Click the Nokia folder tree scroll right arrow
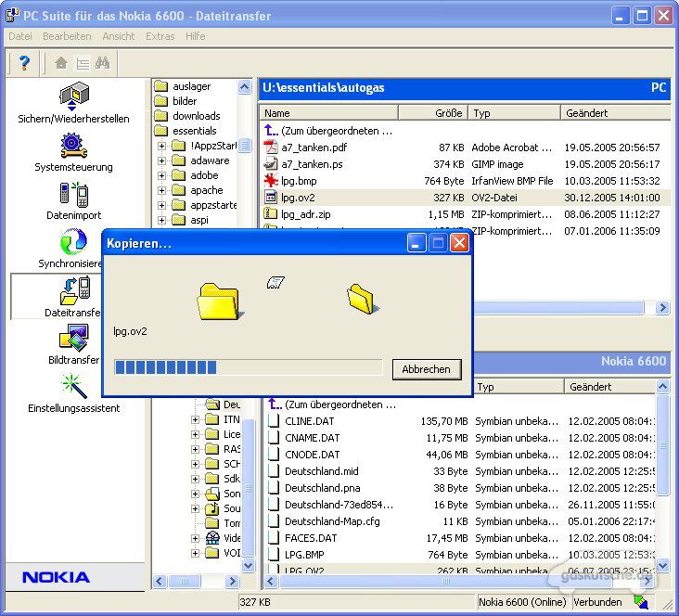This screenshot has width=679, height=616. click(x=232, y=581)
